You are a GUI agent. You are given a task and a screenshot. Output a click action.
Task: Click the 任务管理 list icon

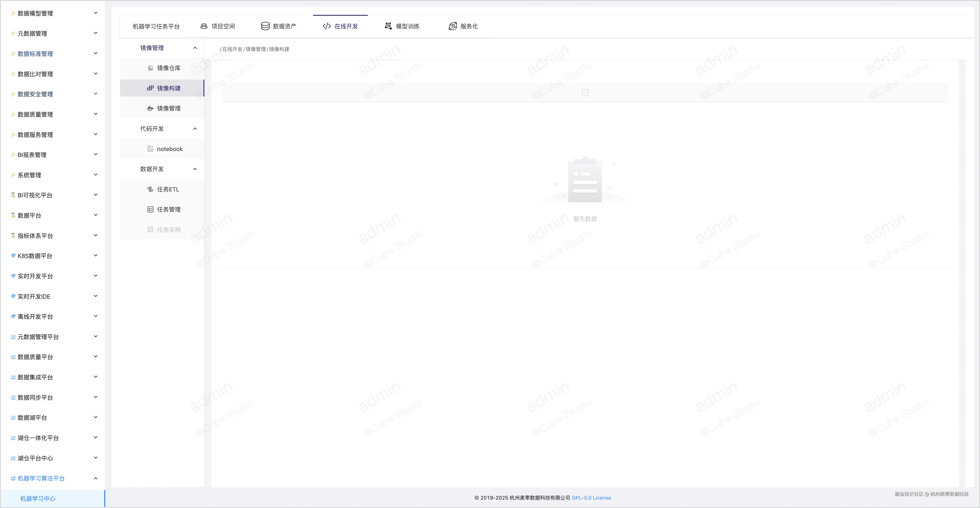click(x=150, y=210)
